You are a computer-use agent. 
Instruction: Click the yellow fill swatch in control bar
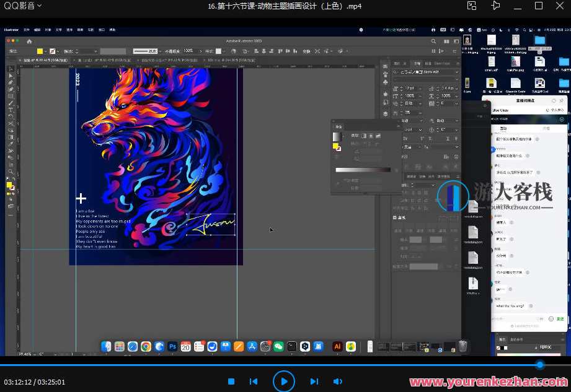click(x=40, y=51)
